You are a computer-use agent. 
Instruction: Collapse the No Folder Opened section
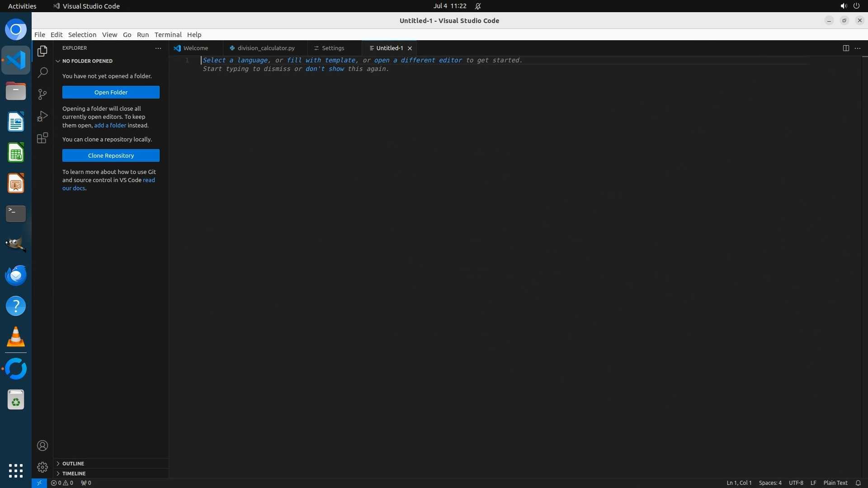[87, 61]
